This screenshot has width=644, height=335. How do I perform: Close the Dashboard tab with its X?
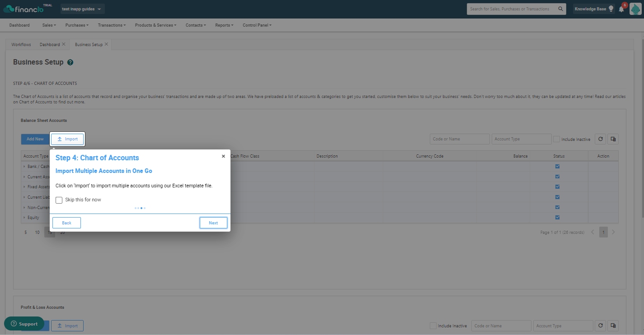[x=64, y=44]
